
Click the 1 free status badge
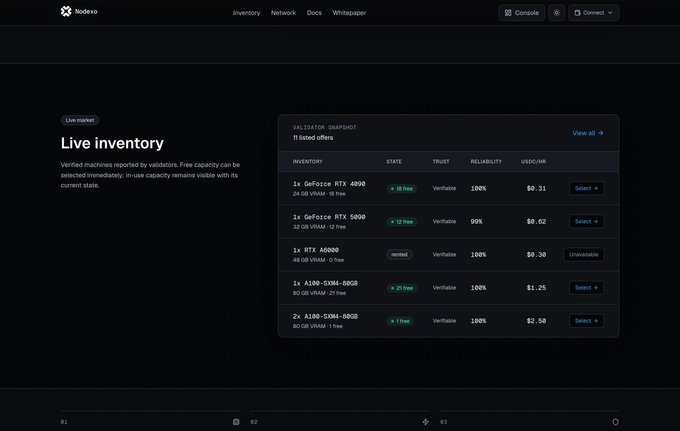400,321
